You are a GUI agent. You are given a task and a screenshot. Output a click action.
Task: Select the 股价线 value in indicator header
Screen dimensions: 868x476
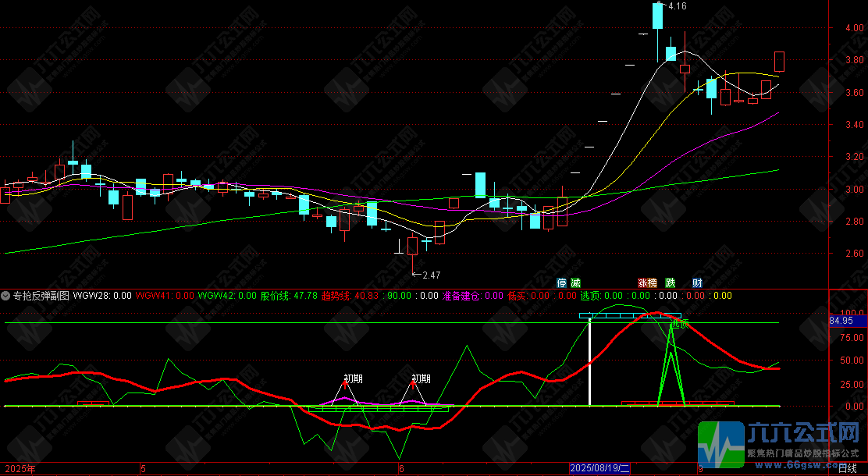coord(305,296)
